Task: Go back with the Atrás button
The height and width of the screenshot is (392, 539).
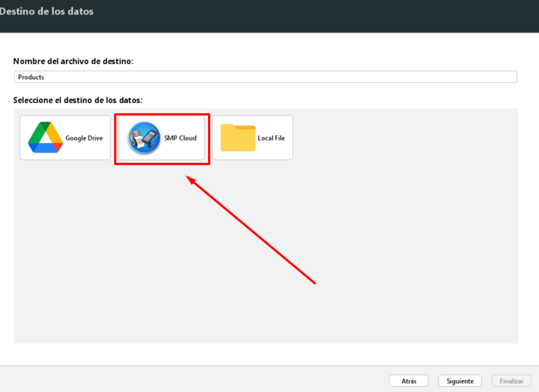Action: [408, 380]
